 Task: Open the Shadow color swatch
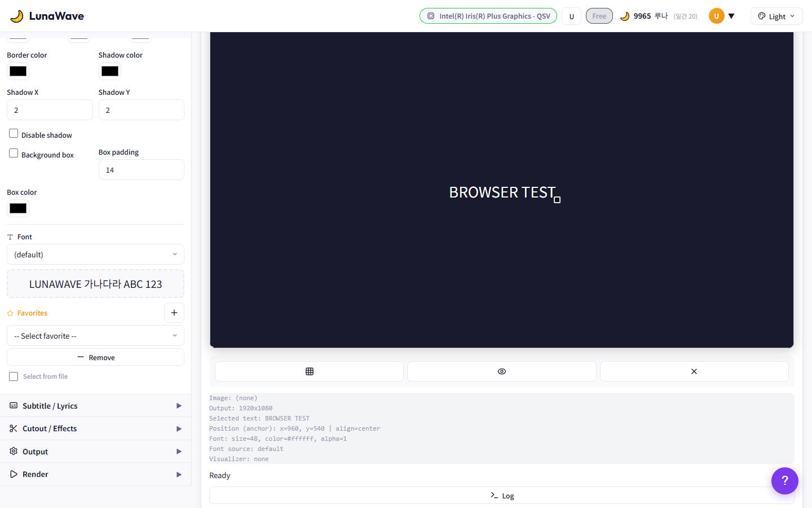coord(110,71)
